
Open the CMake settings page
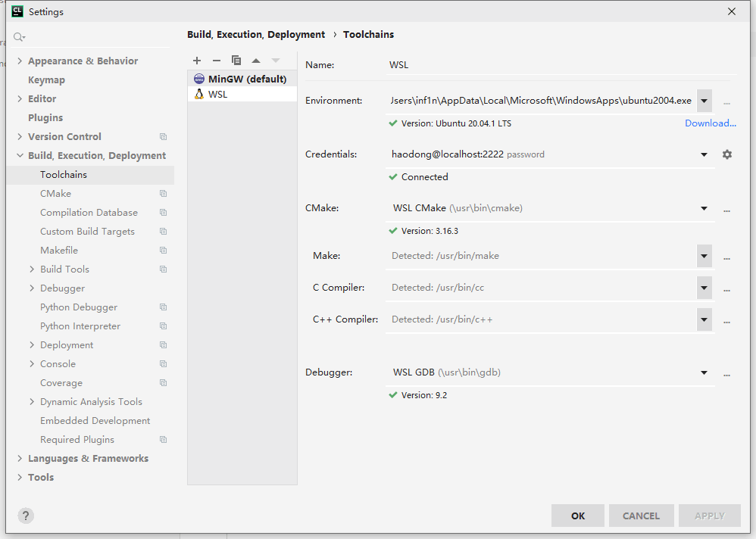55,194
